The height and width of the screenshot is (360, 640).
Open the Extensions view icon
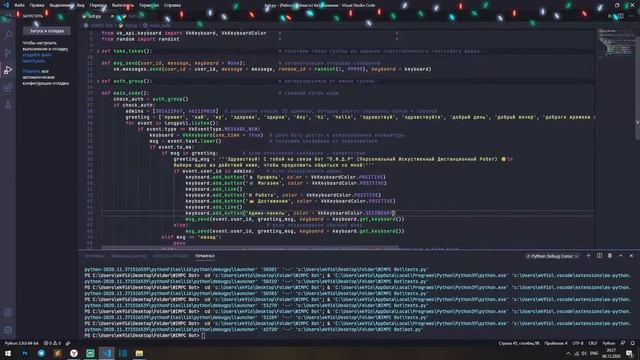[8, 88]
